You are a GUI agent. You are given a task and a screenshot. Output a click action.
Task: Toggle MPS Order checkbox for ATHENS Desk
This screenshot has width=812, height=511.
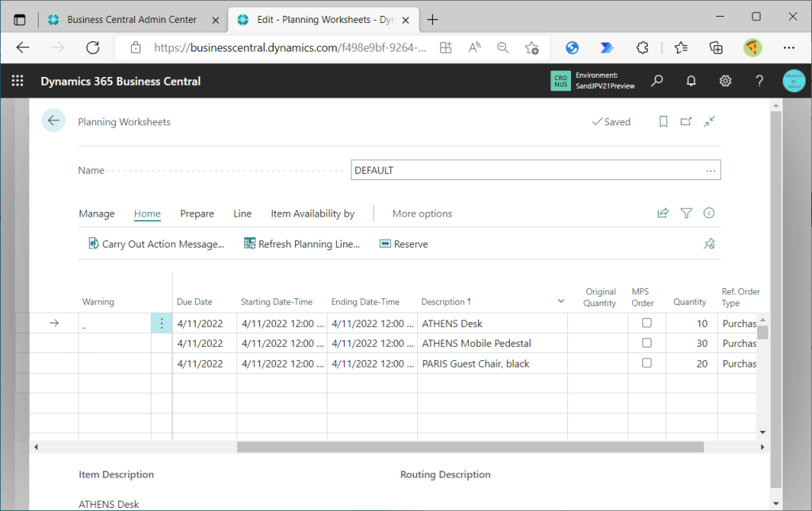[x=647, y=323]
